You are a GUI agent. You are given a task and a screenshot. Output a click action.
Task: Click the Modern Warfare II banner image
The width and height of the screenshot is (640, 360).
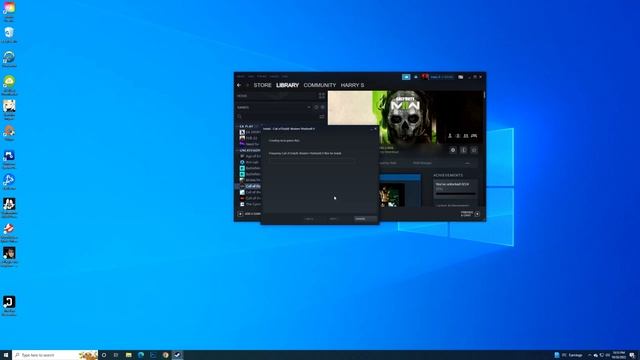tap(406, 117)
